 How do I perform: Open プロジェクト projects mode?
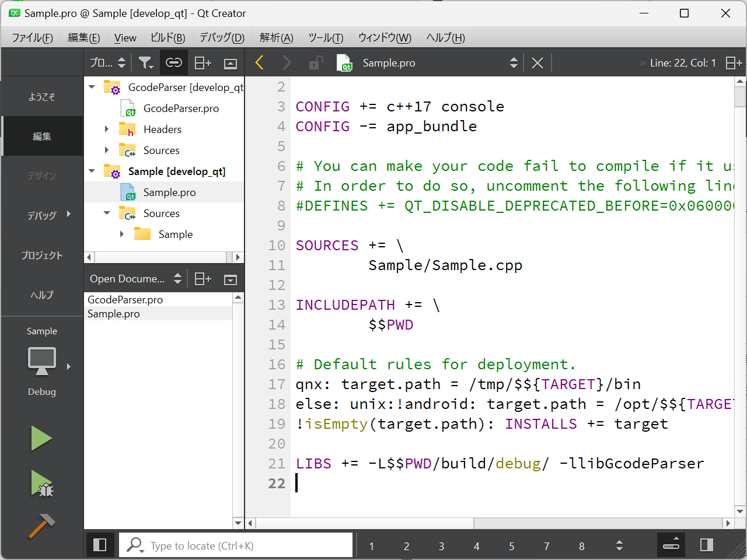coord(42,256)
